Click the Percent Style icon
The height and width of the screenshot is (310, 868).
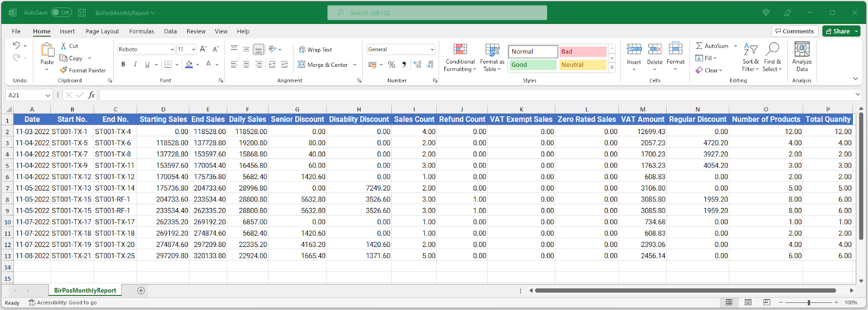tap(392, 65)
